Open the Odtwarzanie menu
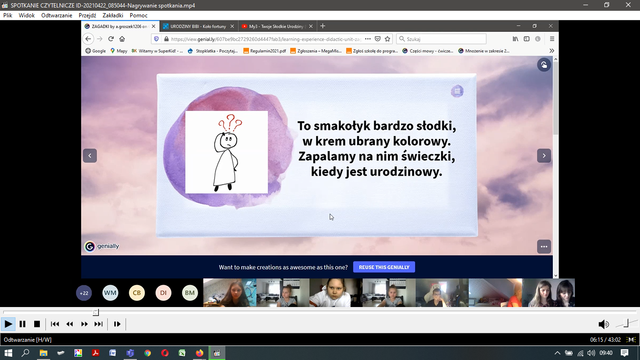Image resolution: width=640 pixels, height=360 pixels. (56, 15)
